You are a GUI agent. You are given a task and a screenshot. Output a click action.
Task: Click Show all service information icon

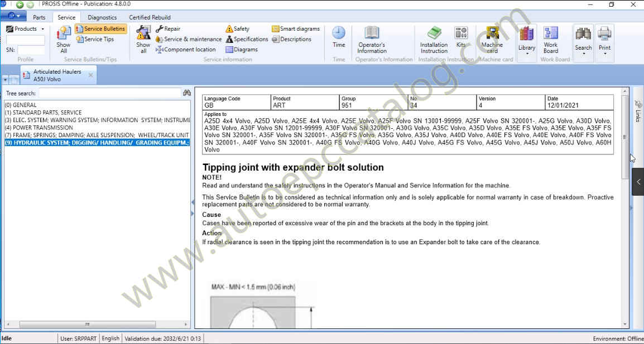pyautogui.click(x=143, y=40)
